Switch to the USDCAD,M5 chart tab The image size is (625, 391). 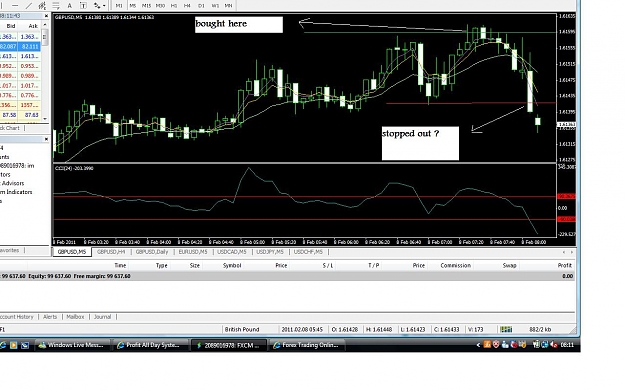pyautogui.click(x=232, y=252)
